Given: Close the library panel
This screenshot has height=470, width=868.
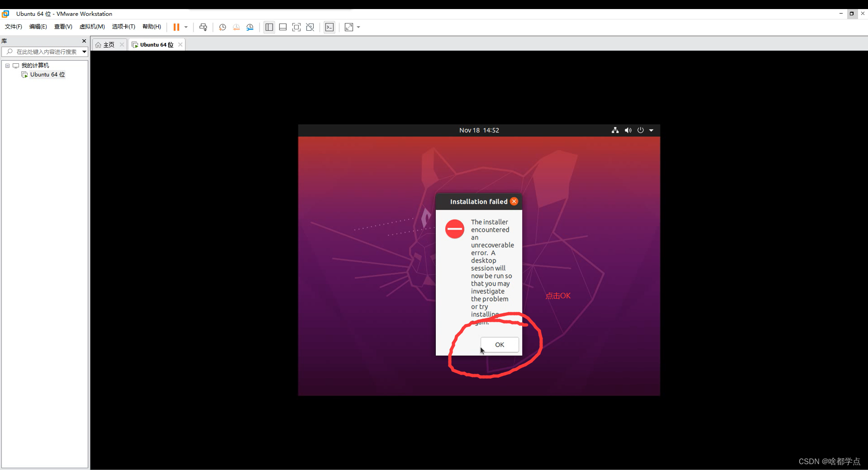Looking at the screenshot, I should tap(84, 41).
